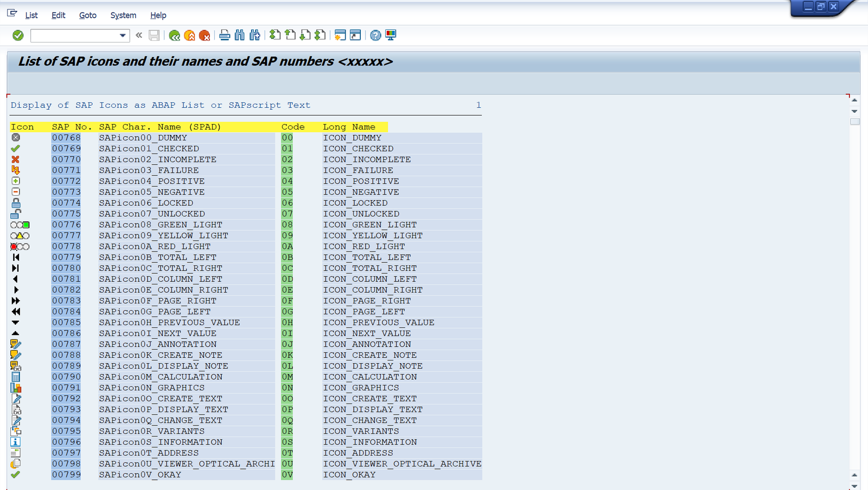Viewport: 868px width, 490px height.
Task: Go to First Page icon
Action: click(x=275, y=35)
